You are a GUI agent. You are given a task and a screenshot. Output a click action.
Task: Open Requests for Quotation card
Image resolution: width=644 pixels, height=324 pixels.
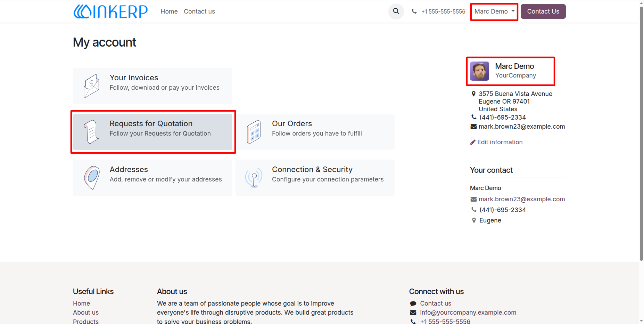152,132
